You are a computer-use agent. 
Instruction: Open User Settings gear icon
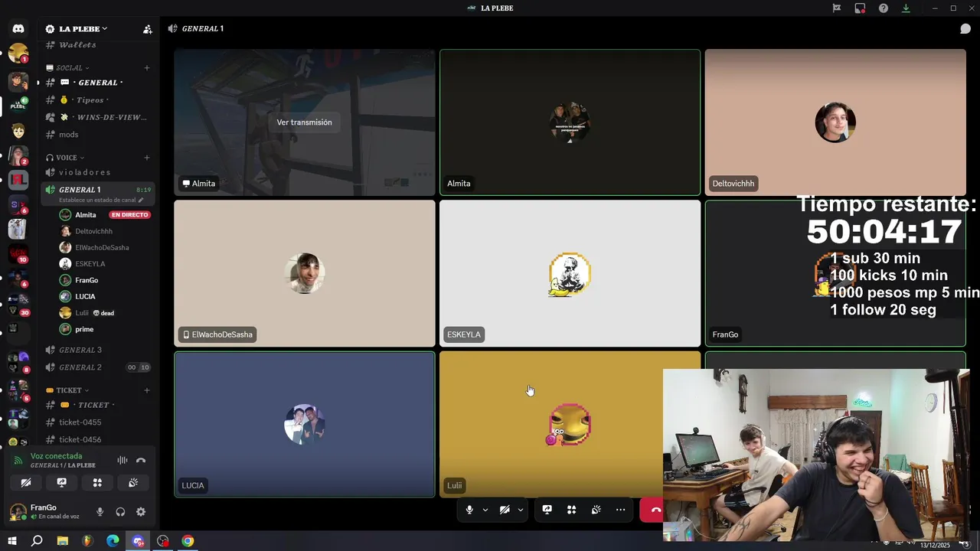coord(141,512)
